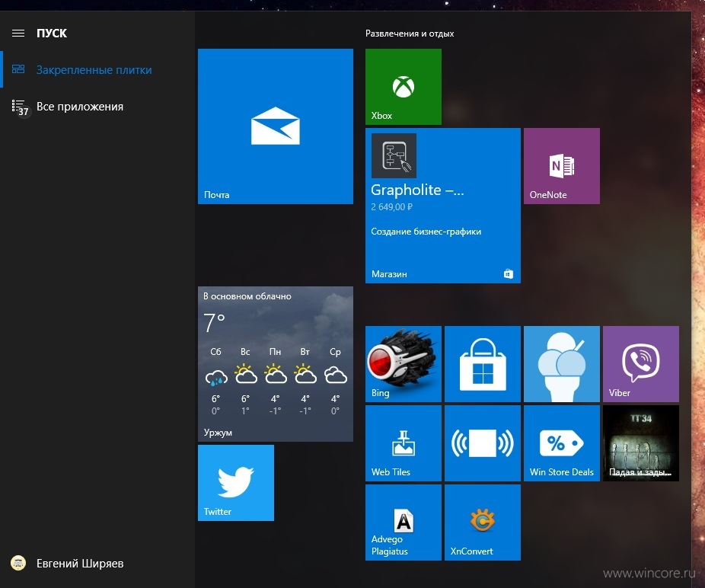Viewport: 705px width, 588px height.
Task: Click the ПУСК title
Action: [52, 34]
